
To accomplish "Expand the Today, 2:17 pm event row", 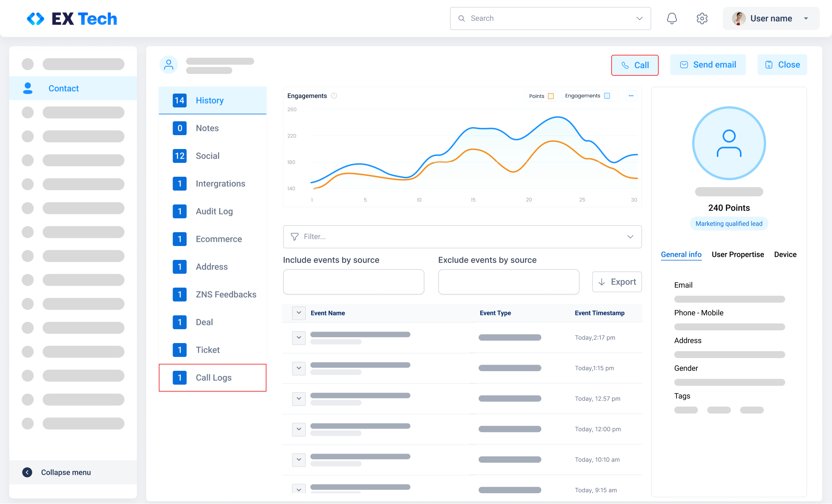I will (299, 338).
